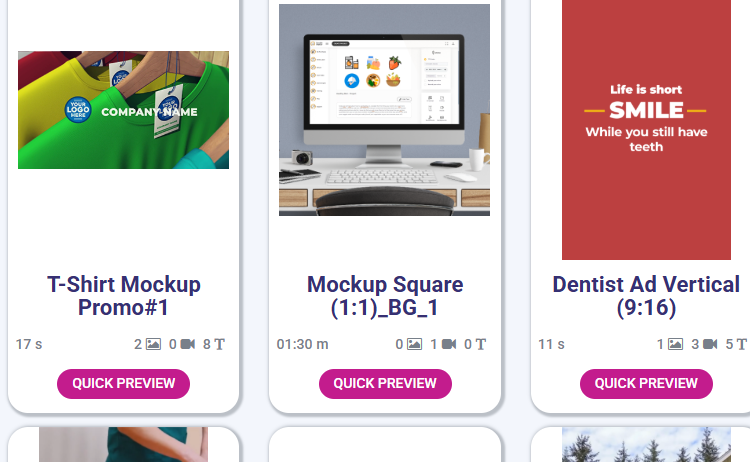
Task: Click image count icon on Mockup Square card
Action: pyautogui.click(x=414, y=344)
